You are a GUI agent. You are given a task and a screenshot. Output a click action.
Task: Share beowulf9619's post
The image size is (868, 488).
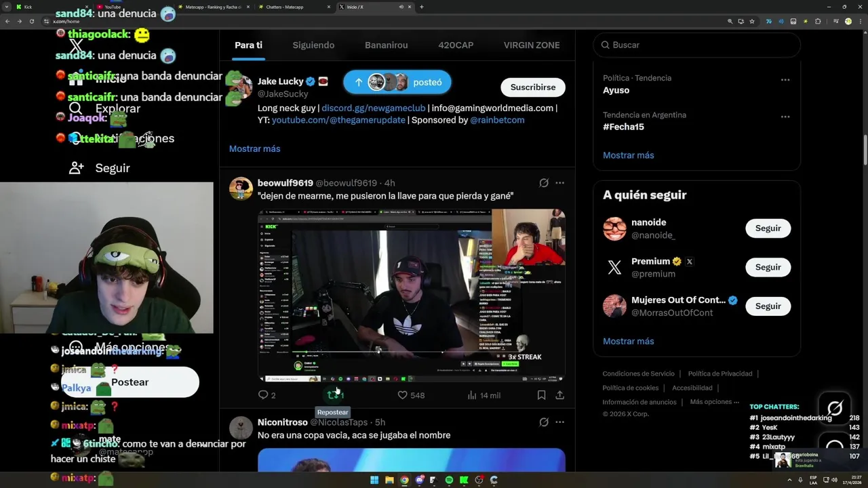coord(559,394)
